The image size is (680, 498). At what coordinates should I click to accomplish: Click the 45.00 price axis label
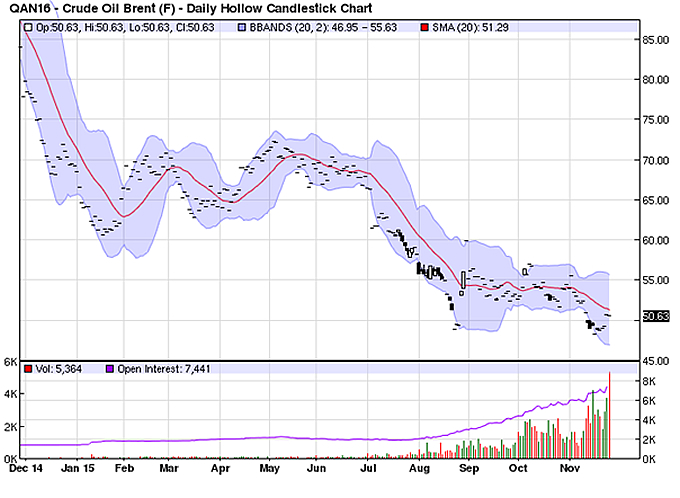click(656, 360)
